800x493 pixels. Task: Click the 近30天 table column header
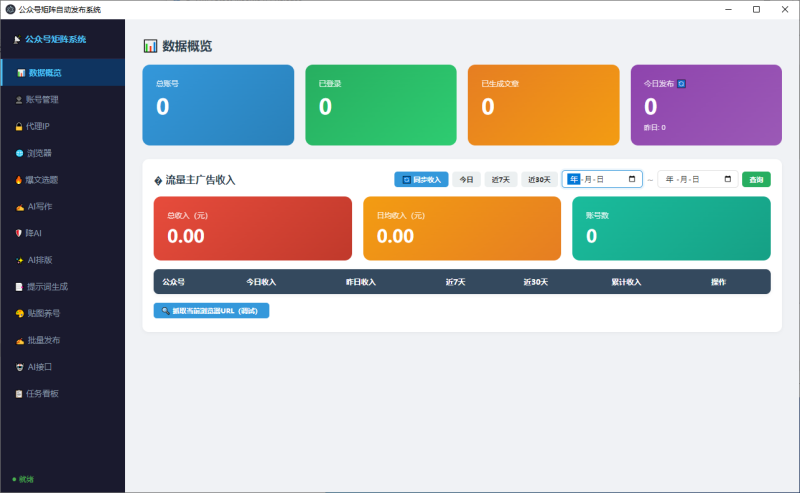[x=536, y=282]
